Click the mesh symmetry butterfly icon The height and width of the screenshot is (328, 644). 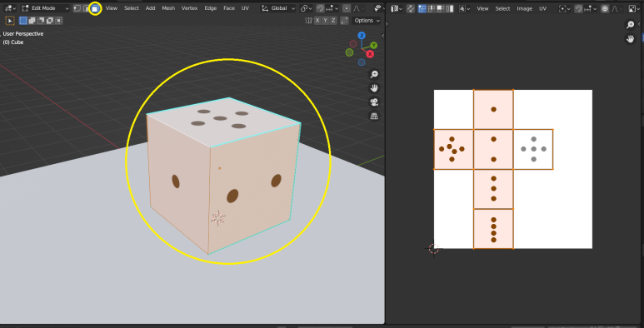(x=308, y=21)
